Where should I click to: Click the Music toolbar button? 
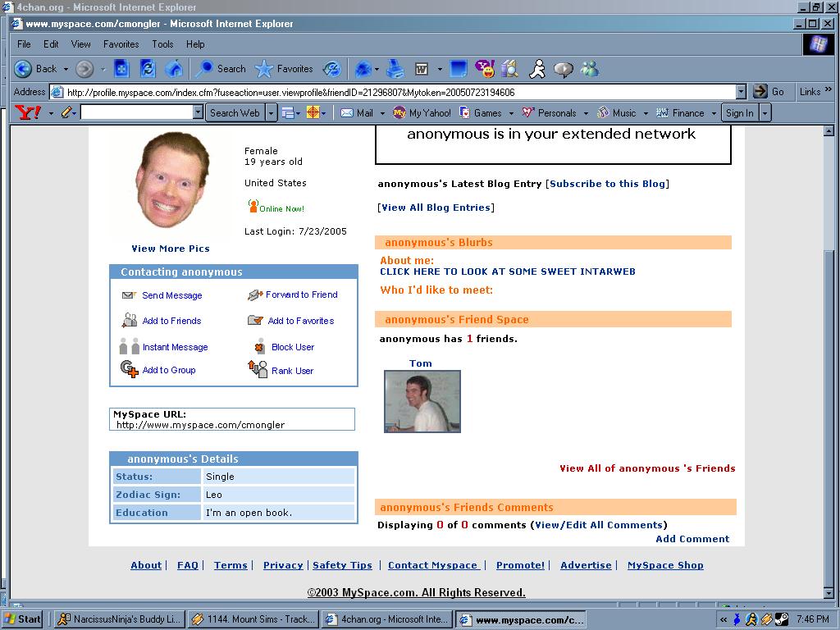(617, 113)
